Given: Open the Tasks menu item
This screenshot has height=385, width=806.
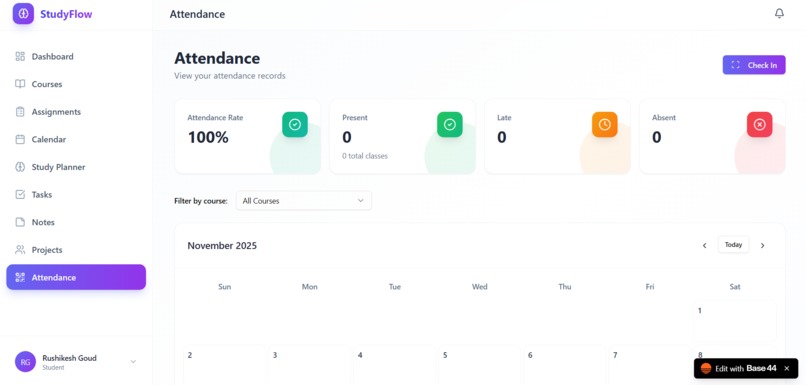Looking at the screenshot, I should click(x=76, y=194).
